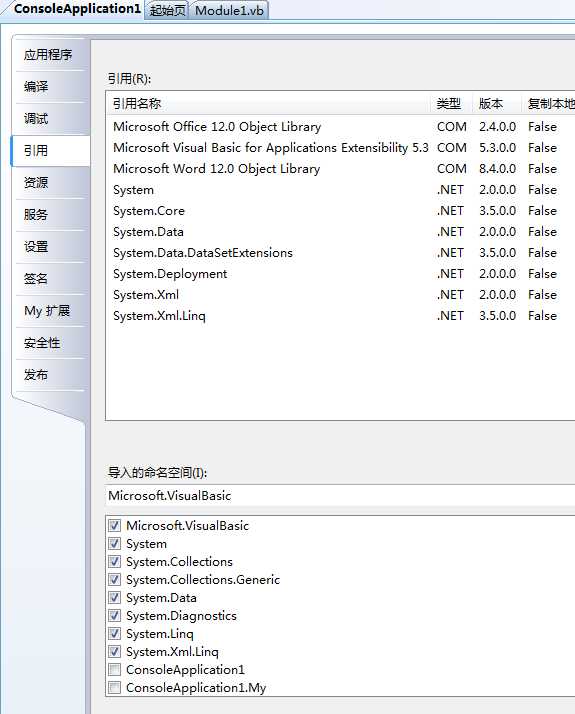This screenshot has width=575, height=714.
Task: Select the System.Data reference row
Action: coord(341,231)
